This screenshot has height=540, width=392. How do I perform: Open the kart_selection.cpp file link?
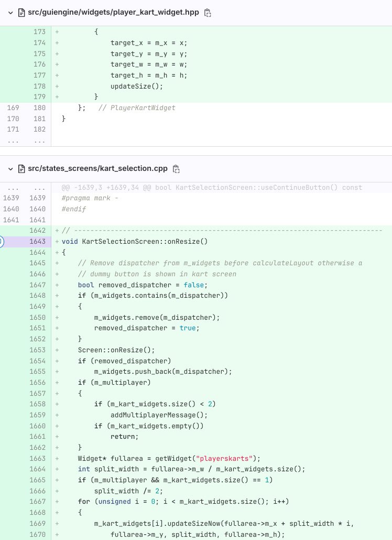97,168
